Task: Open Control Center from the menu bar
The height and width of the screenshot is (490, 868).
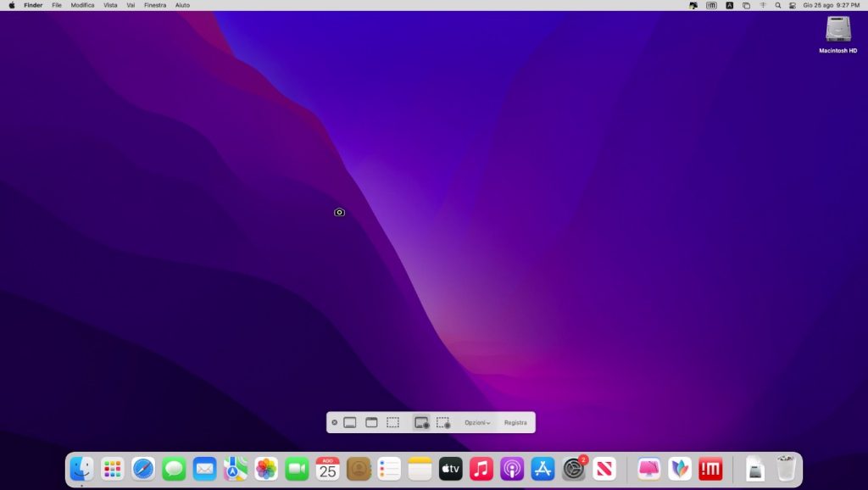Action: point(793,5)
